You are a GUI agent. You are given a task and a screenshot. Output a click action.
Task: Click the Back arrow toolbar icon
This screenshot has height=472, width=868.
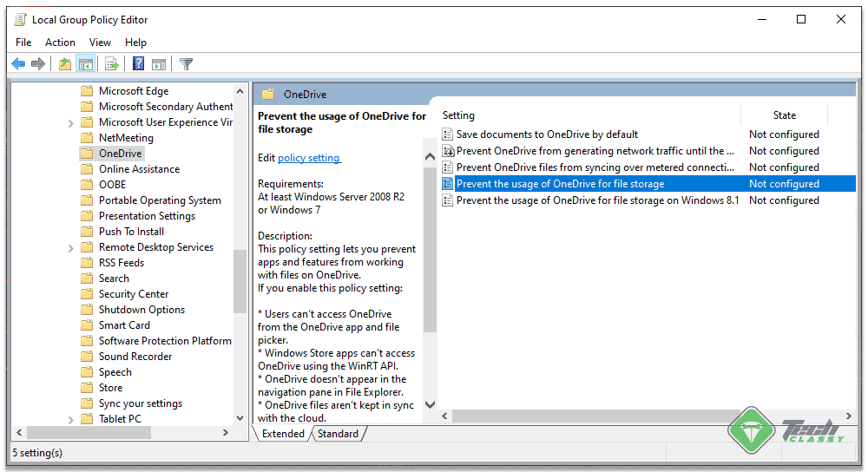pyautogui.click(x=18, y=64)
